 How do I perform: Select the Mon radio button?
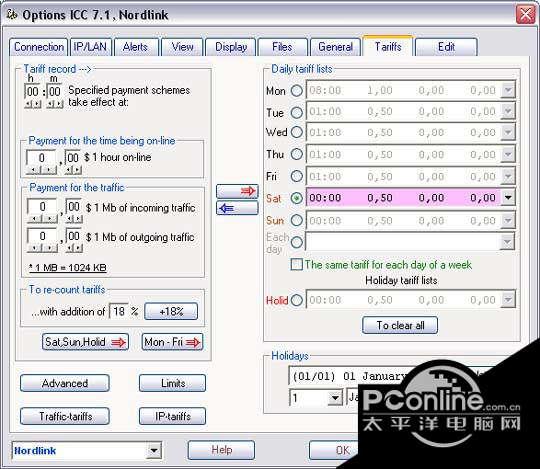(x=297, y=91)
